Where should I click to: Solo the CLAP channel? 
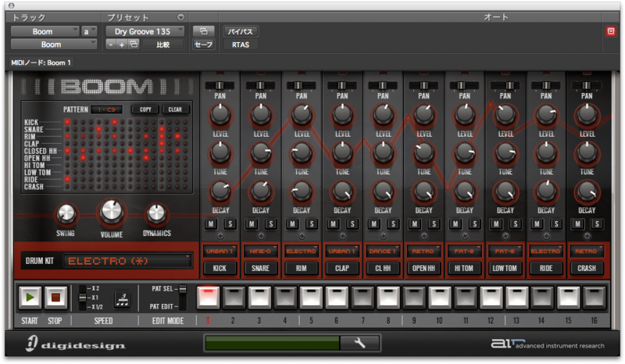click(352, 224)
